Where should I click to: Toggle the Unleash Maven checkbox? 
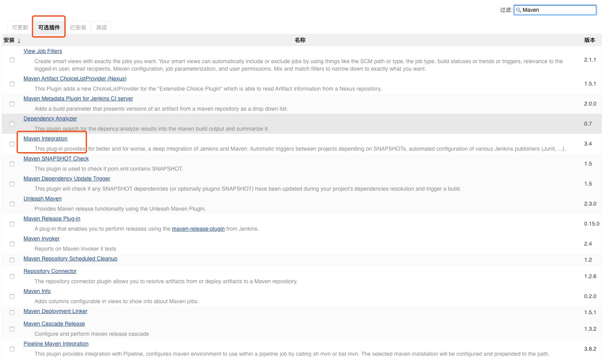pyautogui.click(x=12, y=204)
